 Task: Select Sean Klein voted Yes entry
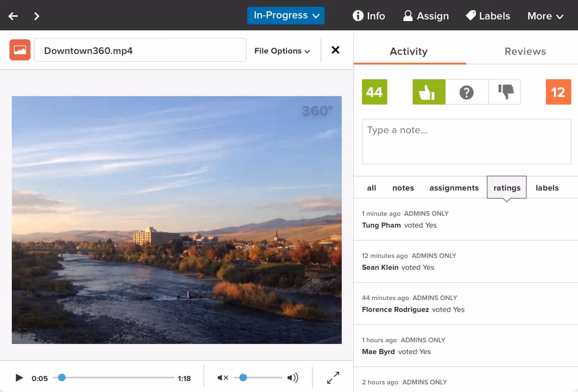click(466, 262)
